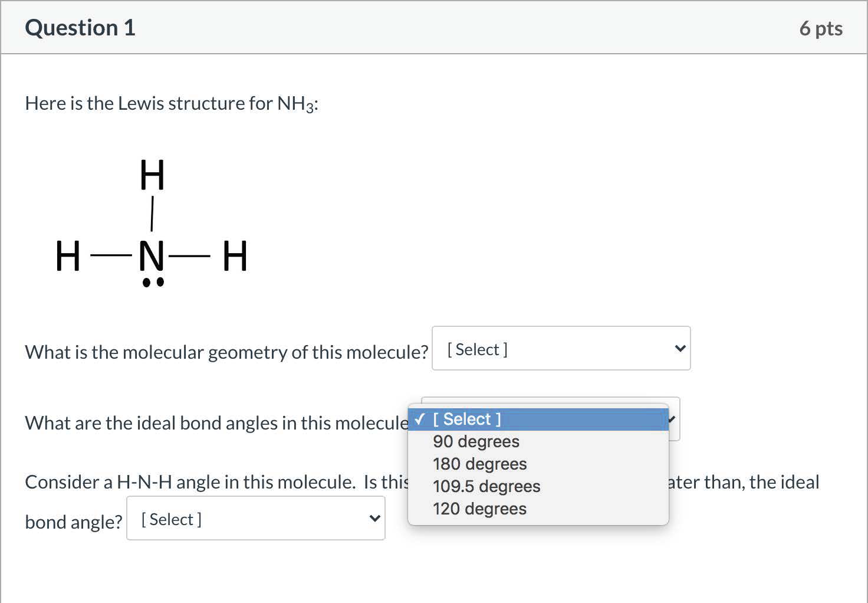Open the dropdown next to "bond angle?"
Screen dimensions: 868x603
point(255,519)
